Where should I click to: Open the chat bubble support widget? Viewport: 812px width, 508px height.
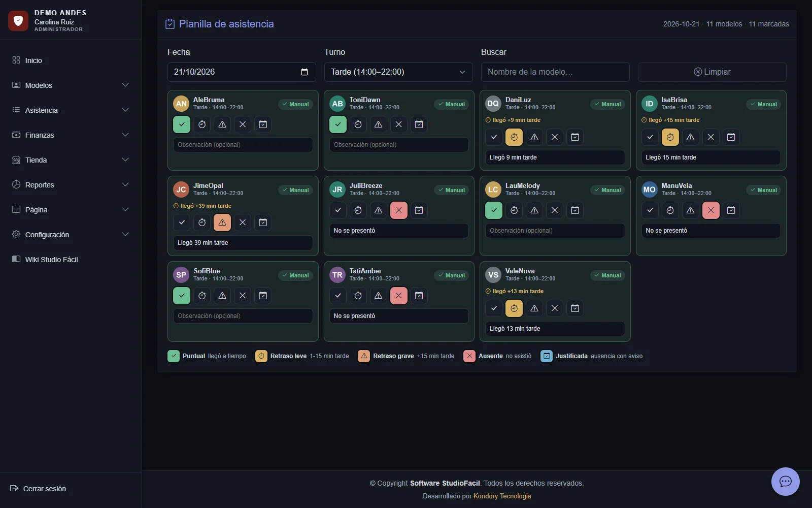786,482
